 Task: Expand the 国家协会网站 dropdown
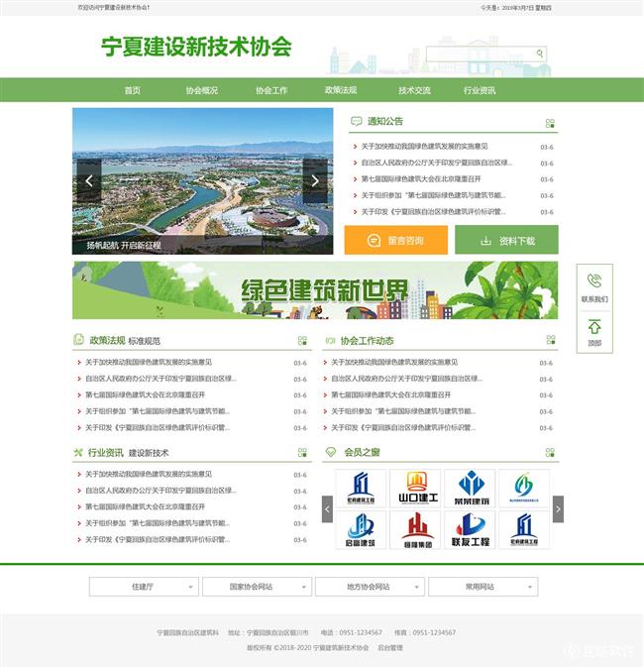(x=256, y=587)
